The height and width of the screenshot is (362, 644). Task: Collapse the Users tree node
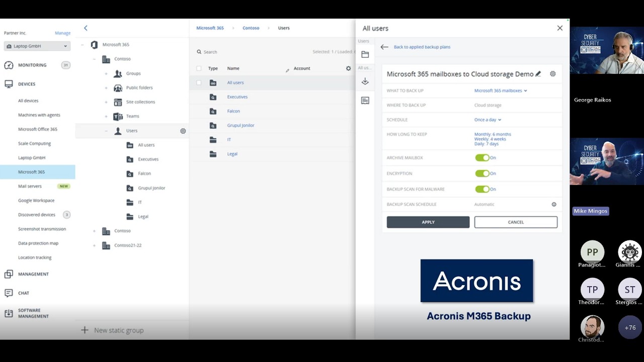tap(106, 131)
